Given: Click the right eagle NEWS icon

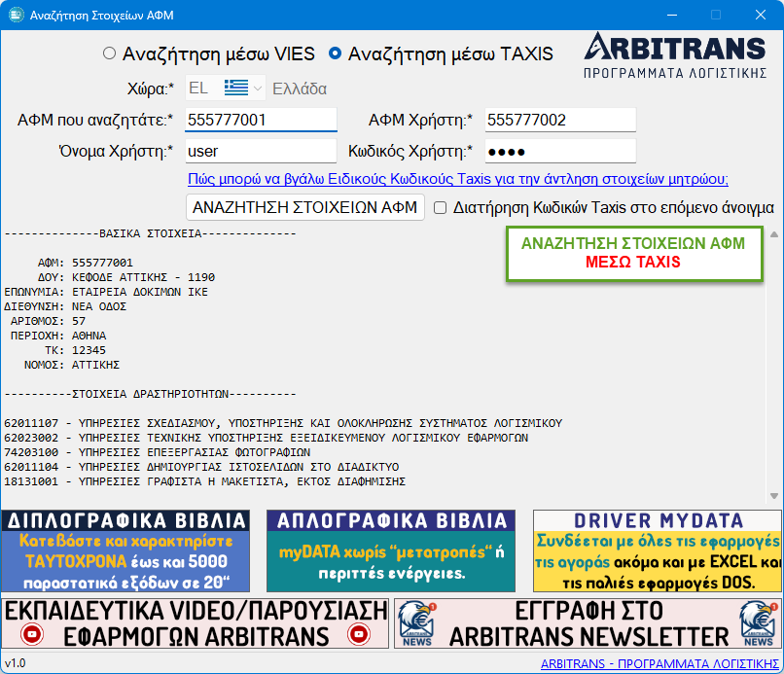Looking at the screenshot, I should click(x=759, y=623).
